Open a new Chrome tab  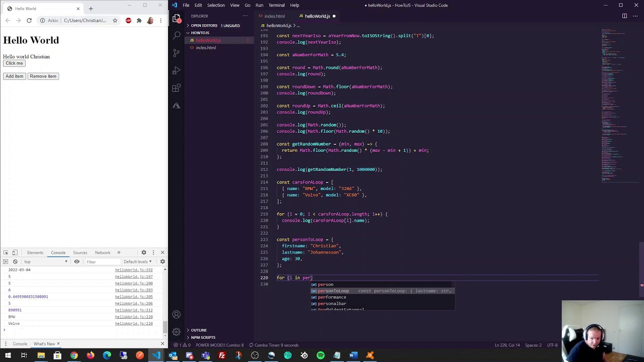(x=91, y=9)
